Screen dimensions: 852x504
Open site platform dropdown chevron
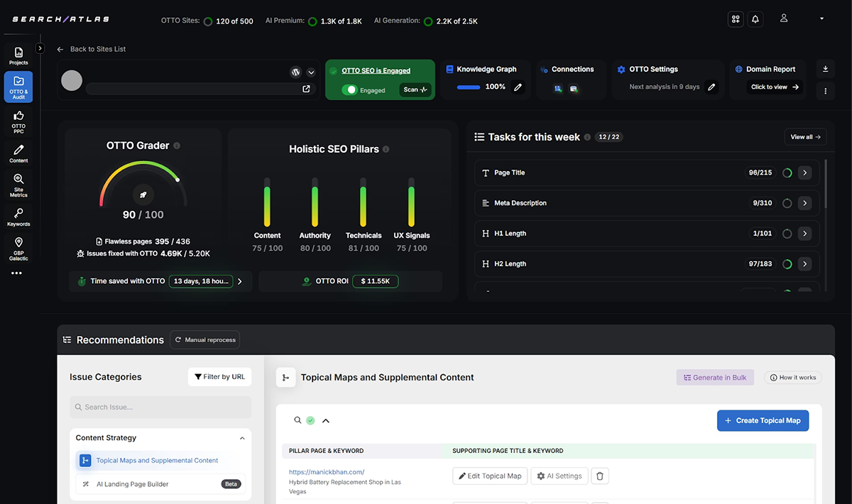coord(311,72)
